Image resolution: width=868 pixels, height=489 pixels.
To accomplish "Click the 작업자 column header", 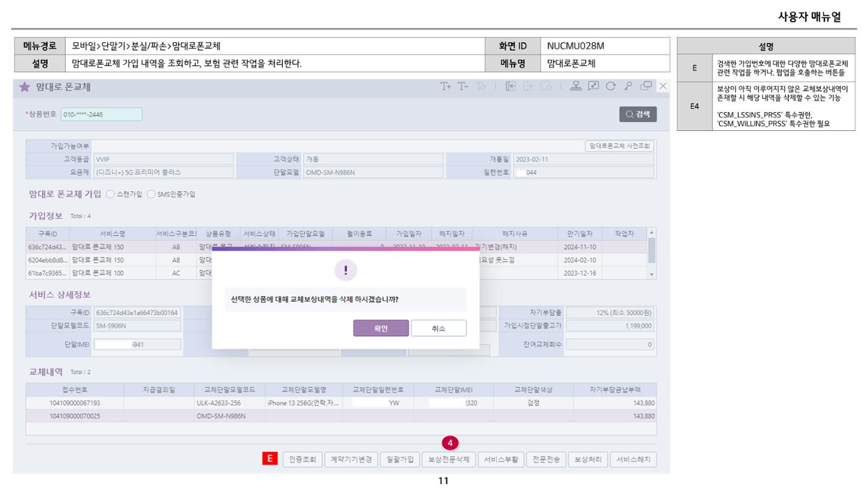I will tap(624, 233).
